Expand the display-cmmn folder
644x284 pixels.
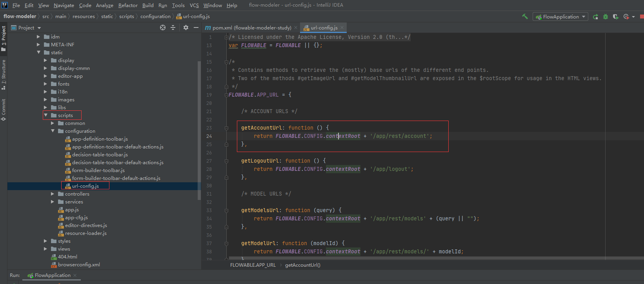pyautogui.click(x=45, y=68)
